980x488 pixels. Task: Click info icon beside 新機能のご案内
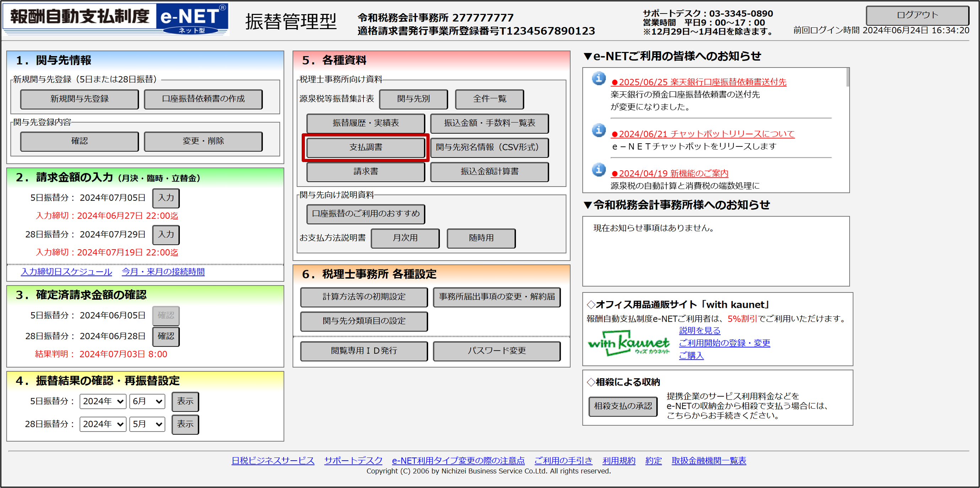(x=598, y=170)
